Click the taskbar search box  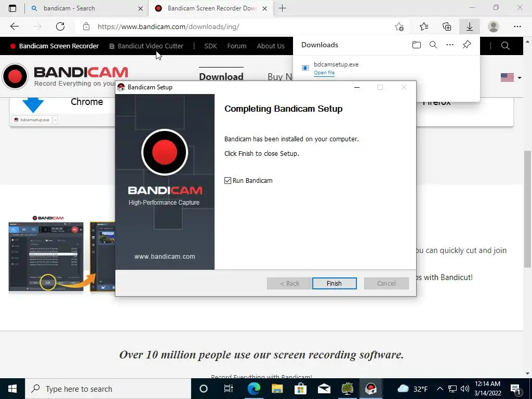point(108,389)
